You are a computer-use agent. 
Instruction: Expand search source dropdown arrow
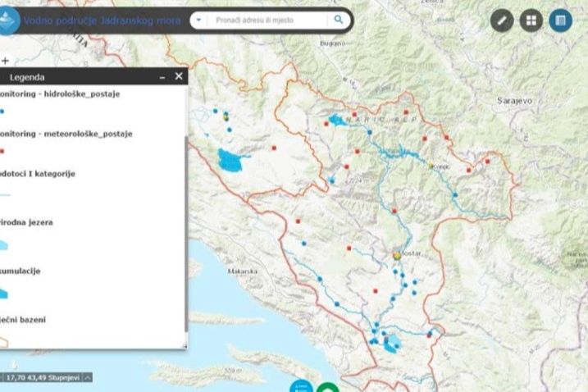[198, 20]
